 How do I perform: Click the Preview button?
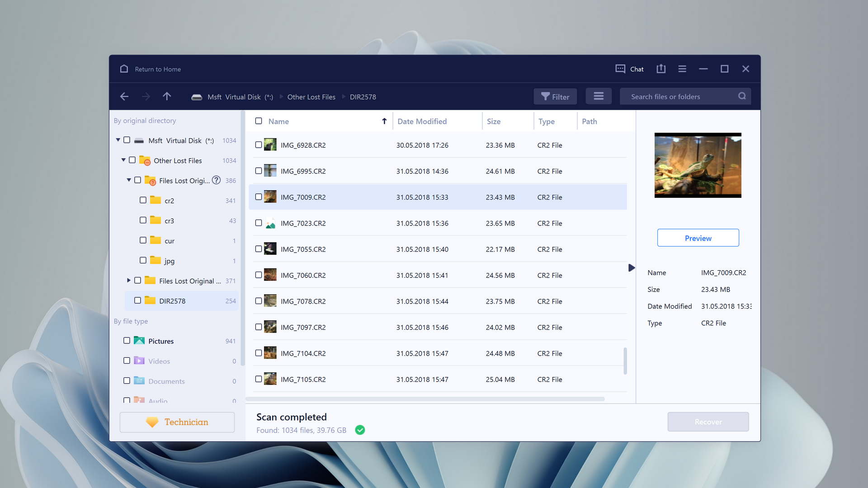click(698, 238)
